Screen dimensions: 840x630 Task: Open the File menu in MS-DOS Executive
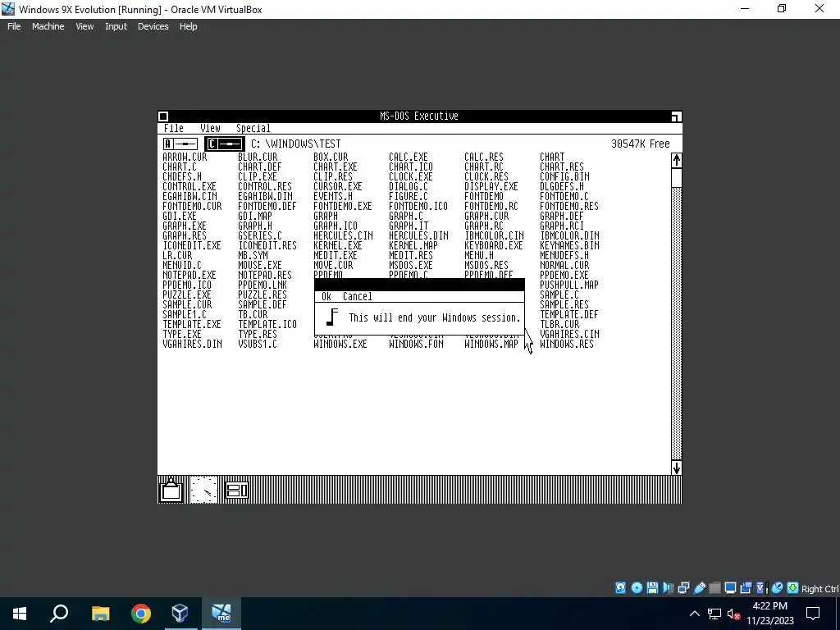174,128
